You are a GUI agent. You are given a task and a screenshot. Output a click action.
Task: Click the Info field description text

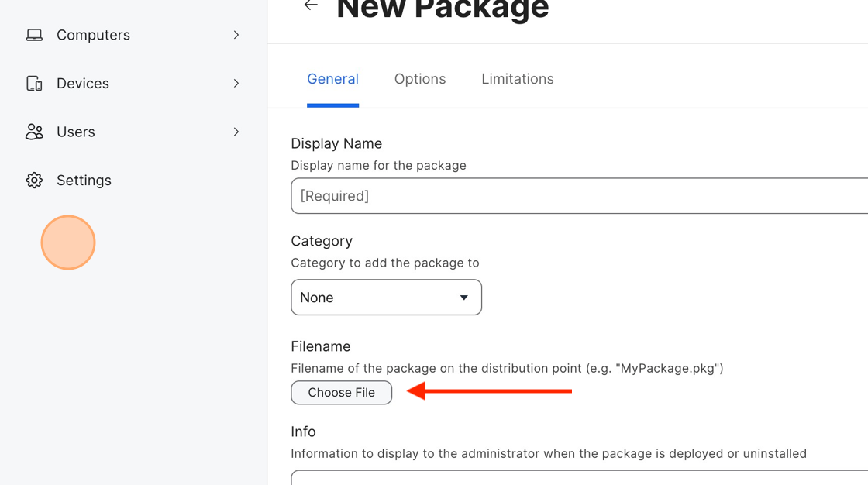pos(549,453)
